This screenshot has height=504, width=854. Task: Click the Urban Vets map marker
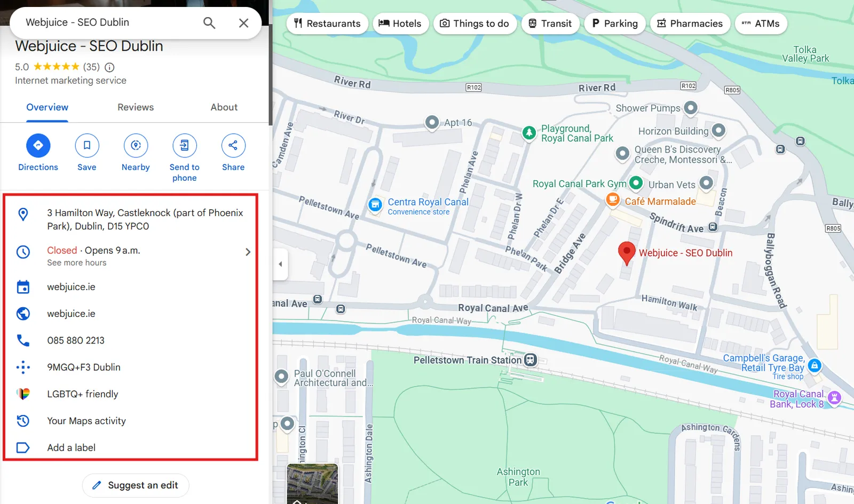pos(706,183)
